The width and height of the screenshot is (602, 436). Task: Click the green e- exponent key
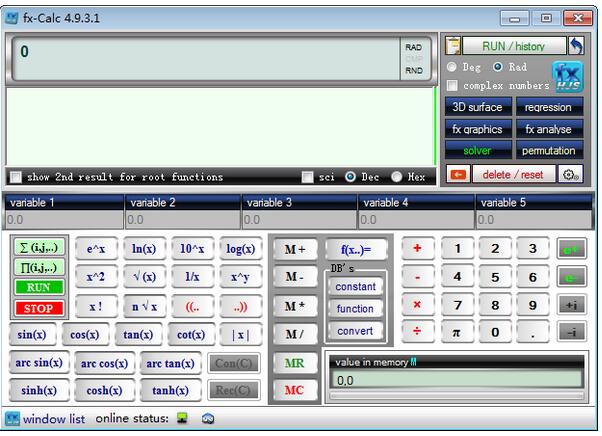point(571,277)
